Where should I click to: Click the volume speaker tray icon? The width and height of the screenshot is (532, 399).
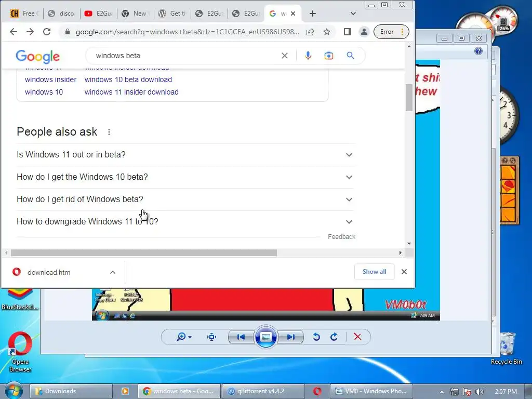[480, 392]
